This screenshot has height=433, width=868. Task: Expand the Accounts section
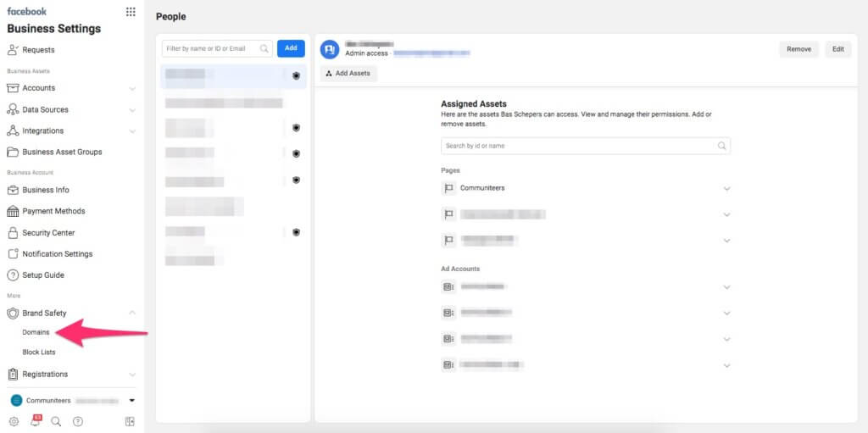132,88
